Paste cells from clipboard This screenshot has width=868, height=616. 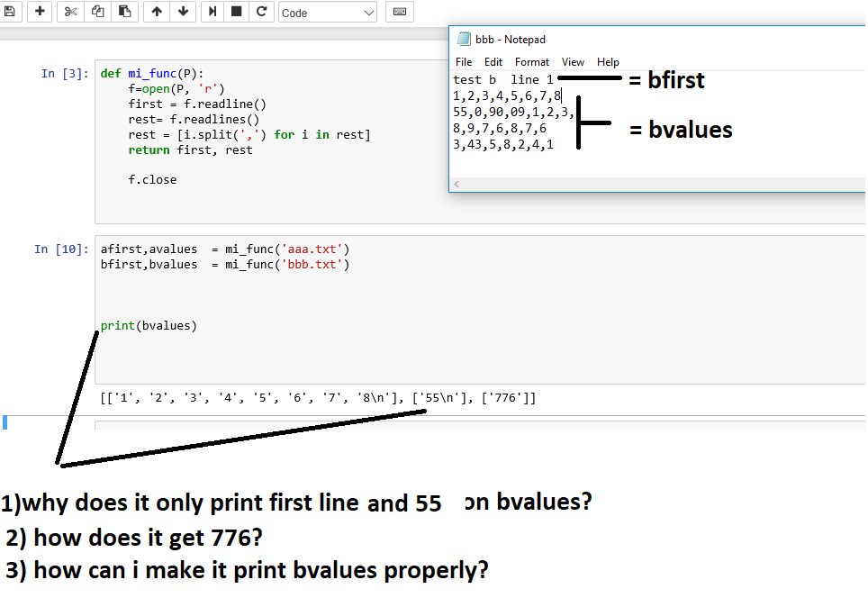[124, 12]
